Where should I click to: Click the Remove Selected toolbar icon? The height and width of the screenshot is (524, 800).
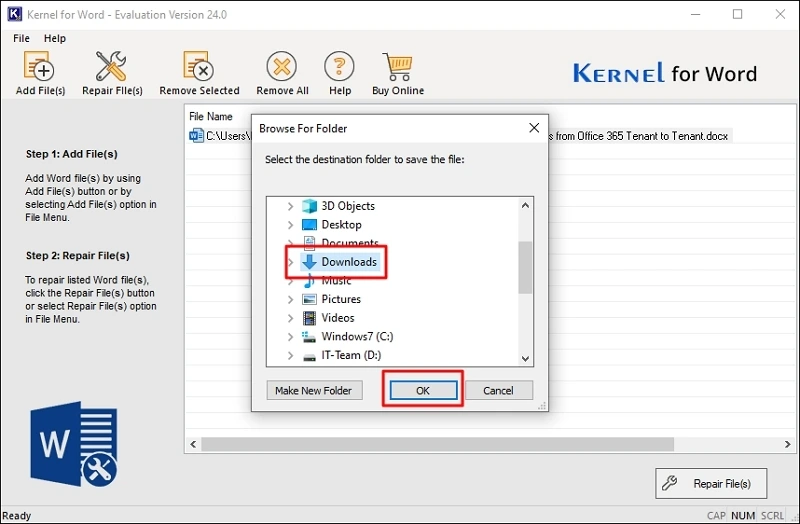tap(198, 66)
